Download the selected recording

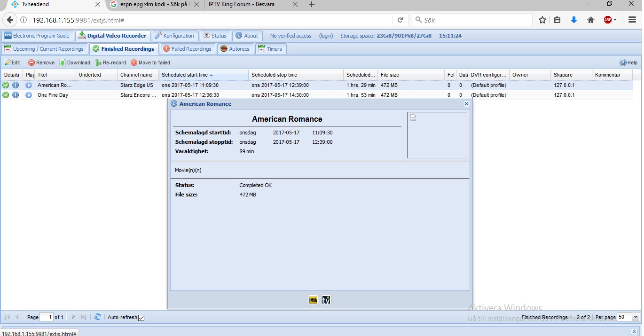point(75,63)
